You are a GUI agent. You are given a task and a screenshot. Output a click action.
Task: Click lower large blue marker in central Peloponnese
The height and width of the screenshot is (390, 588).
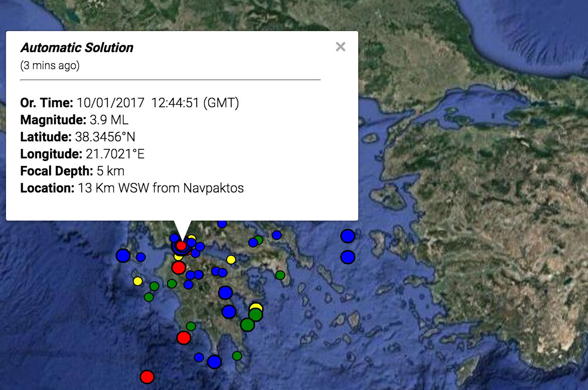click(229, 312)
